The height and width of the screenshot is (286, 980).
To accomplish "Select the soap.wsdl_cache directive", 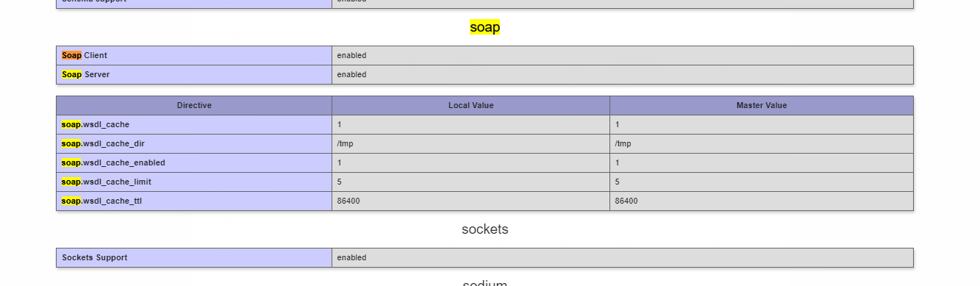I will 96,125.
